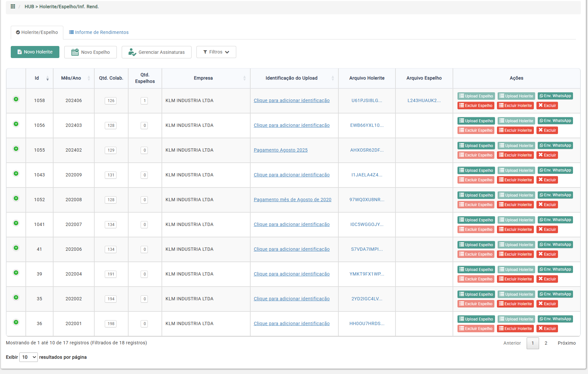The width and height of the screenshot is (588, 374).
Task: Open Gerenciar Assinaturas
Action: click(156, 52)
